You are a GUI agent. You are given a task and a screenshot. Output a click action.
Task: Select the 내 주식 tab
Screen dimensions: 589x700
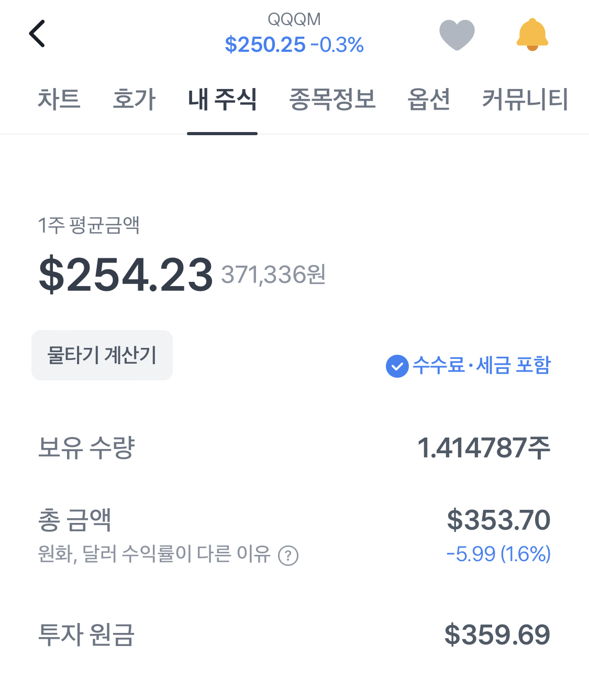click(x=222, y=99)
